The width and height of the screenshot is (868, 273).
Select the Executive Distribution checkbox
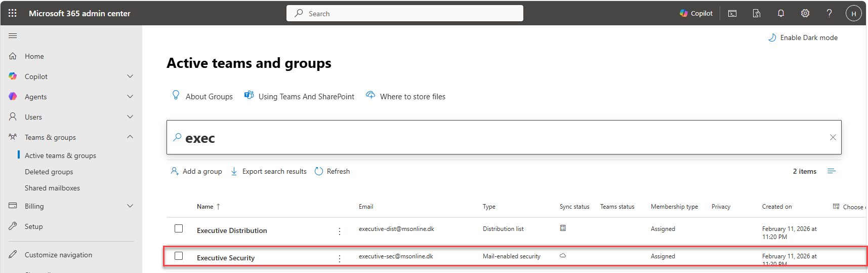[x=179, y=228]
